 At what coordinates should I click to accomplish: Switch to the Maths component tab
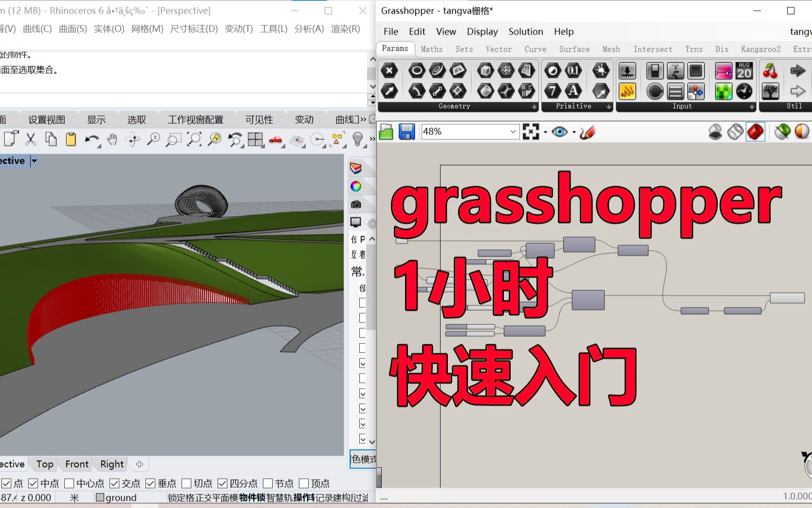coord(432,49)
